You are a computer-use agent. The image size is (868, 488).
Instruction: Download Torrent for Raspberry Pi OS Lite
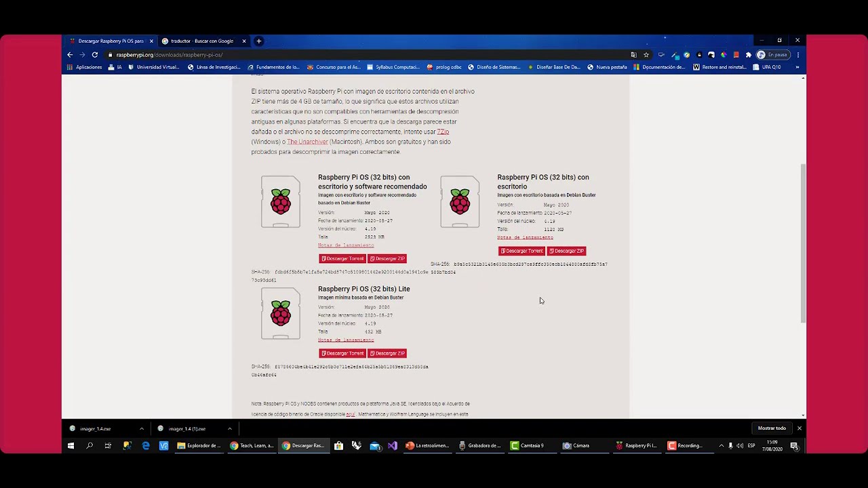[x=342, y=353]
